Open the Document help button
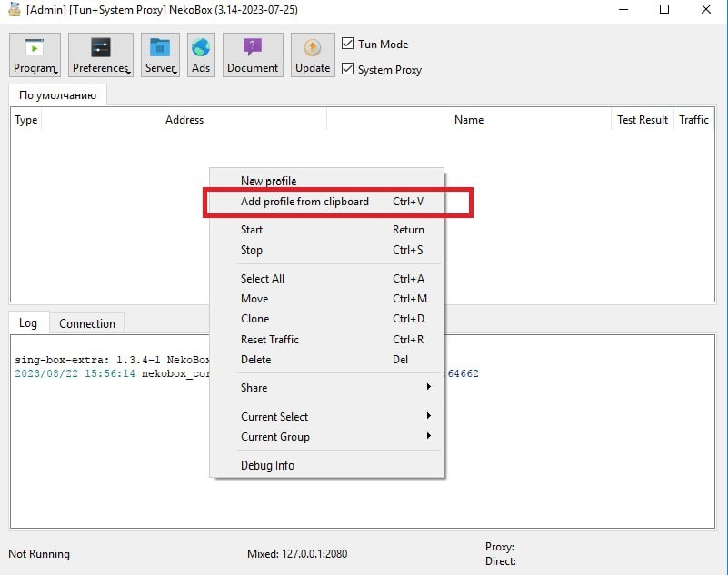 (x=253, y=55)
